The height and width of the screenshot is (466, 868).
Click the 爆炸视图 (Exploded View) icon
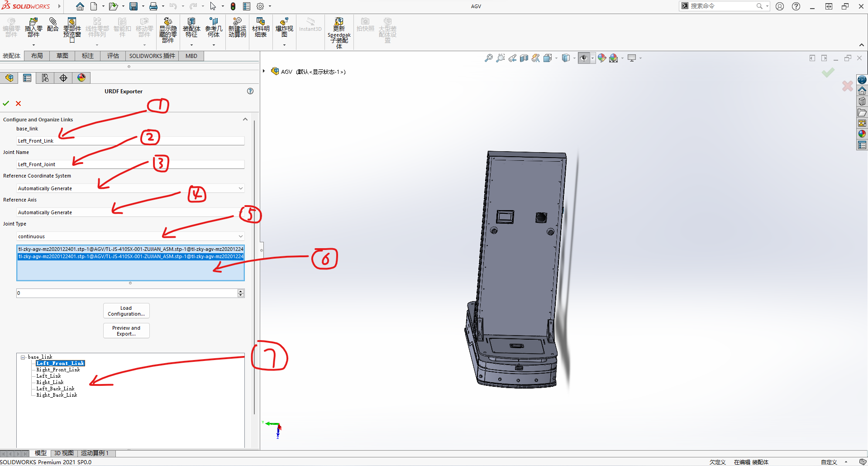[284, 28]
